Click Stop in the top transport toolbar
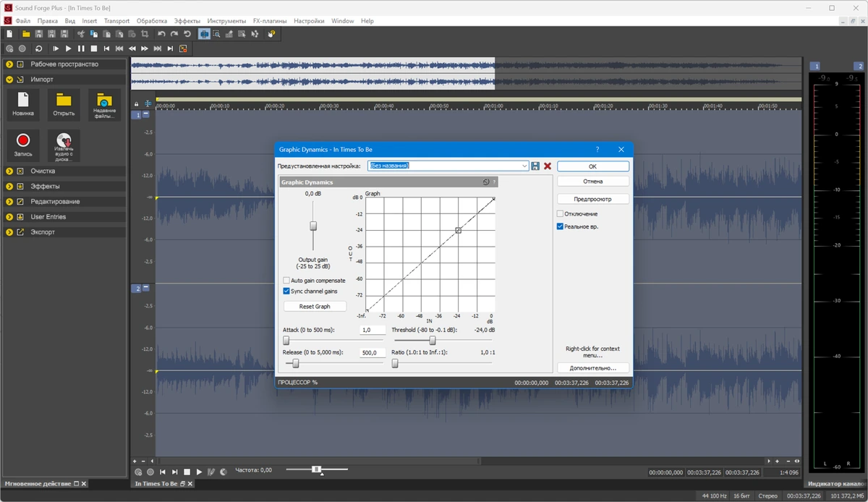This screenshot has height=502, width=868. pos(94,48)
